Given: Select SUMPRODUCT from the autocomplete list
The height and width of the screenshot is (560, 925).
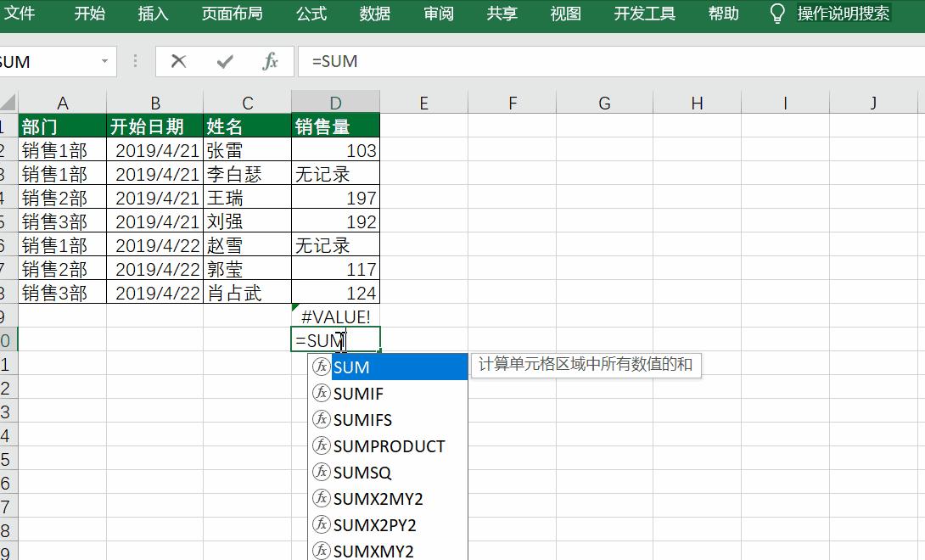Looking at the screenshot, I should [x=388, y=446].
